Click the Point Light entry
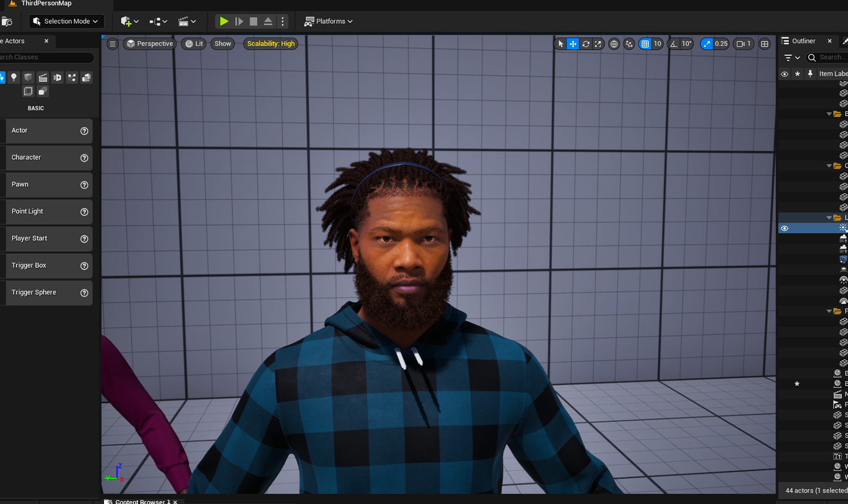The height and width of the screenshot is (504, 848). (46, 212)
